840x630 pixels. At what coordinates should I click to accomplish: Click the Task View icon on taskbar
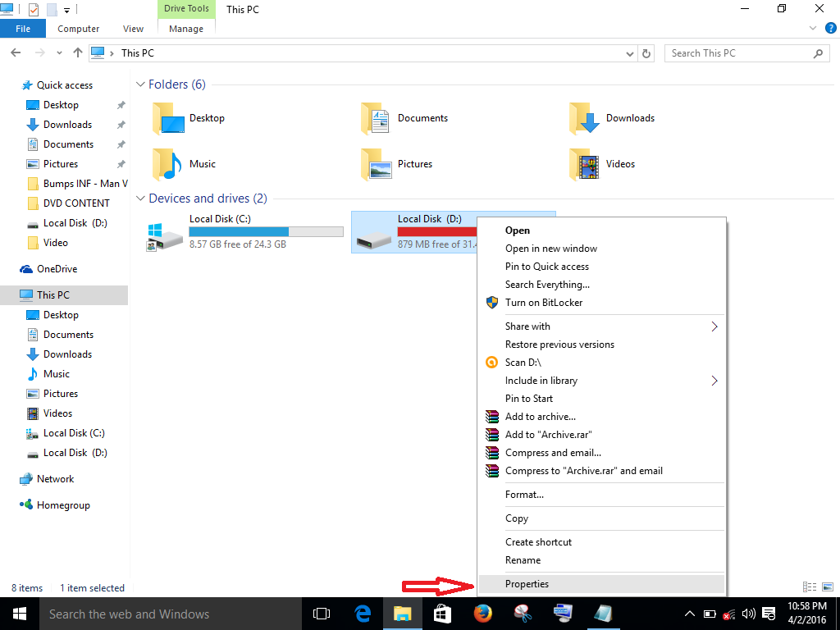[x=321, y=613]
